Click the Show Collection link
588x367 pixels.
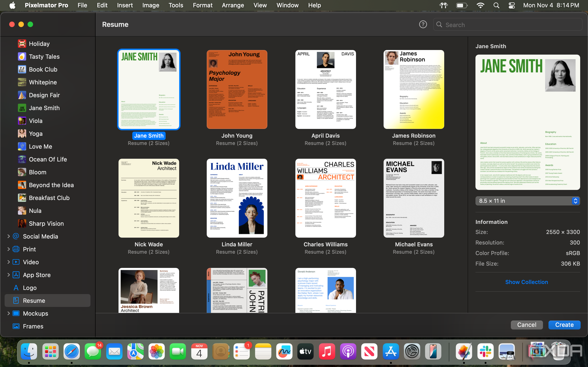pos(527,282)
